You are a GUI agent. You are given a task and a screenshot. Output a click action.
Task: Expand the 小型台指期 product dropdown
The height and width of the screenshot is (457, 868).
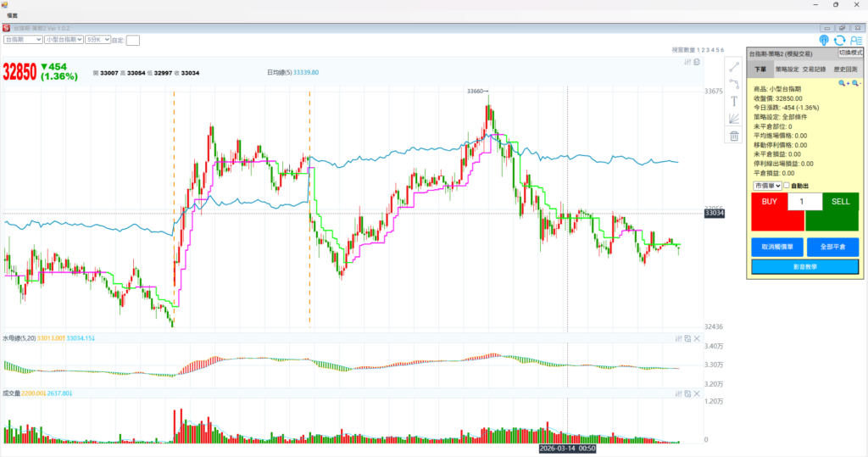tap(64, 40)
